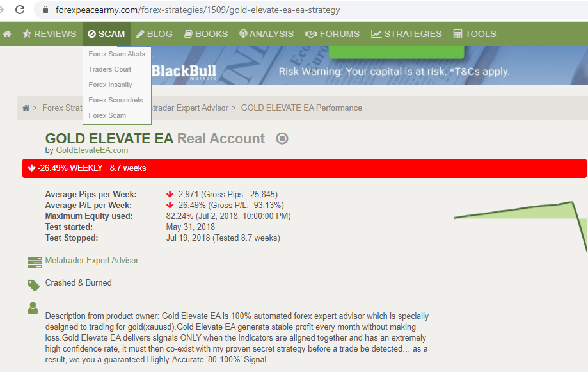Click the Crashed & Burned tag text
Screen dimensions: 588x372
pyautogui.click(x=78, y=282)
